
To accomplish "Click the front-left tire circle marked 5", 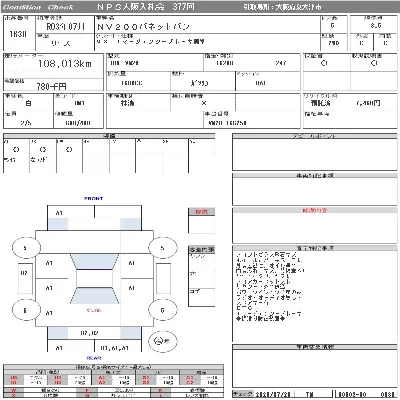I will (26, 248).
